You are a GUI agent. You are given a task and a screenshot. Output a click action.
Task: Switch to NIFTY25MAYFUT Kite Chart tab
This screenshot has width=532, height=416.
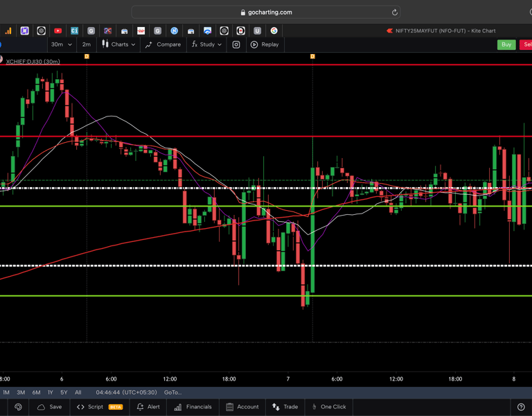coord(441,31)
